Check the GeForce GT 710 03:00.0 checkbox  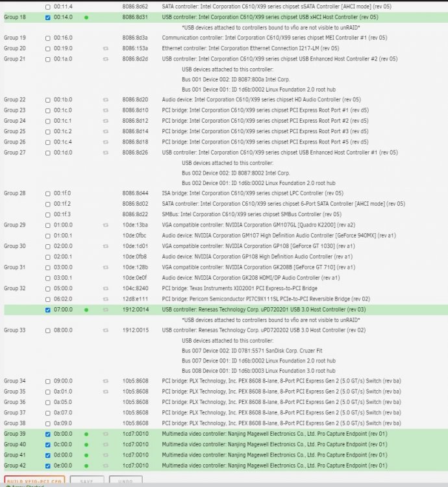[48, 268]
